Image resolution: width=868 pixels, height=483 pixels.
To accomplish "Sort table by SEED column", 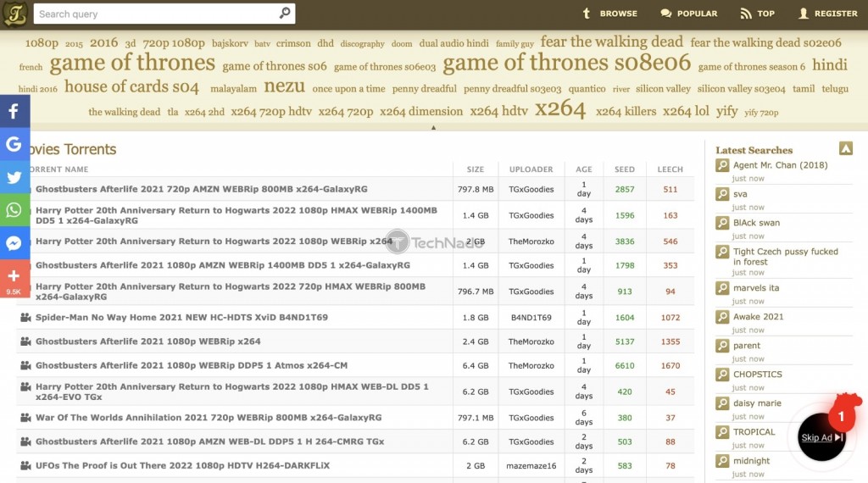I will pyautogui.click(x=625, y=169).
